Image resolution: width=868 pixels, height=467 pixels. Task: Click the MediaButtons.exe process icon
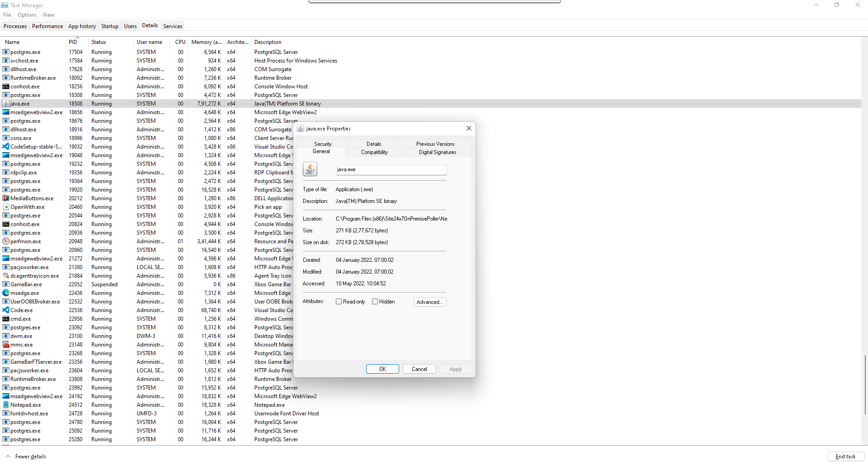tap(6, 198)
